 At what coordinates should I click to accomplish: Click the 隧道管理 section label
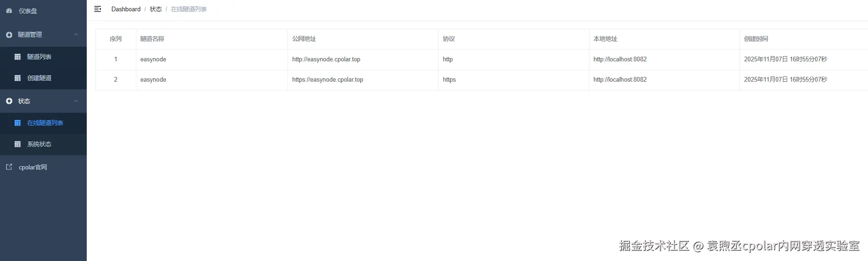click(30, 34)
